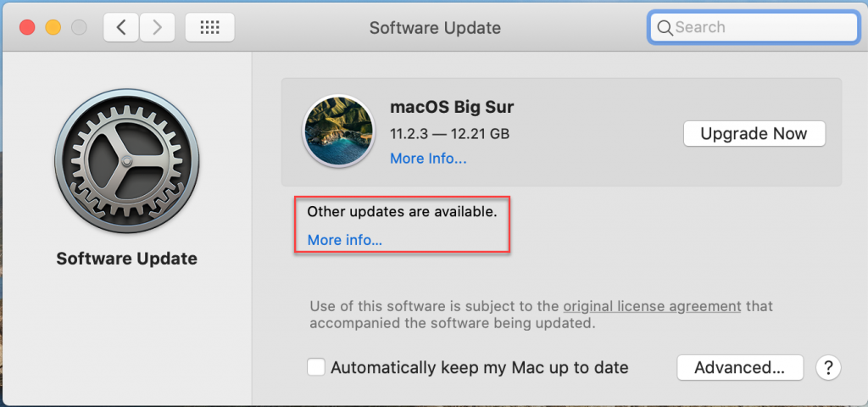Click the macOS Big Sur heading text
Viewport: 868px width, 407px height.
(x=452, y=106)
